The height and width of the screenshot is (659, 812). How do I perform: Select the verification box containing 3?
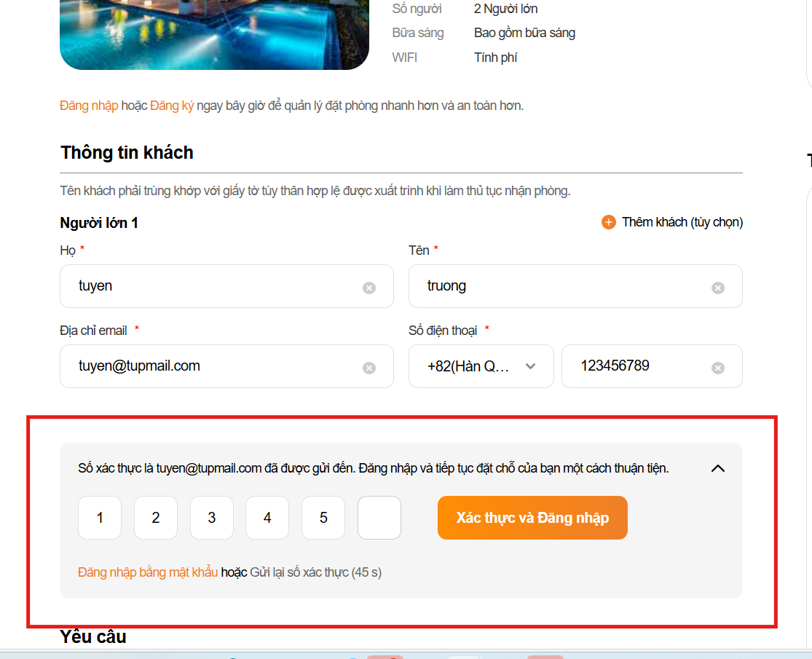[212, 518]
